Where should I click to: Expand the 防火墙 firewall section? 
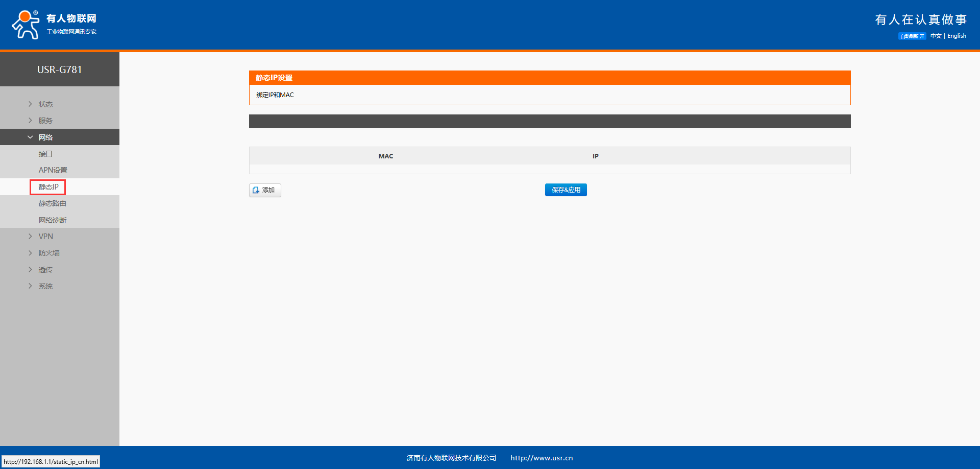pos(48,253)
